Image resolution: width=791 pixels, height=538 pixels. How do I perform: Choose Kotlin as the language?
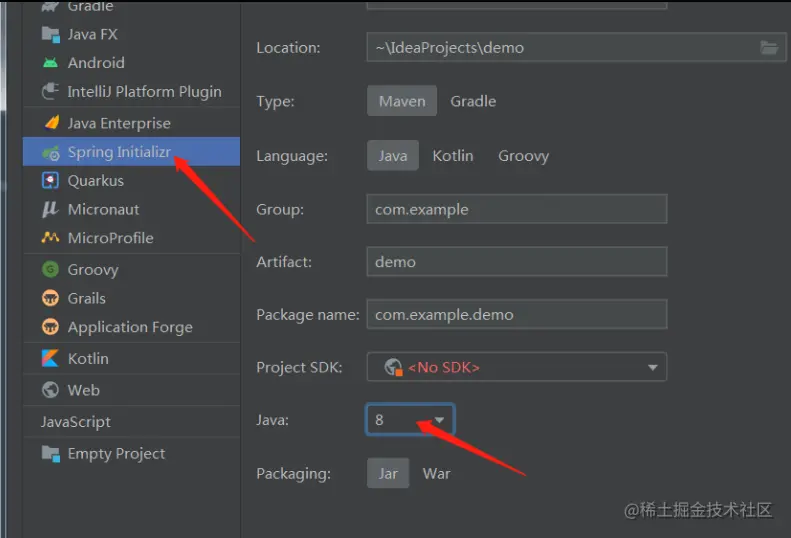point(453,155)
